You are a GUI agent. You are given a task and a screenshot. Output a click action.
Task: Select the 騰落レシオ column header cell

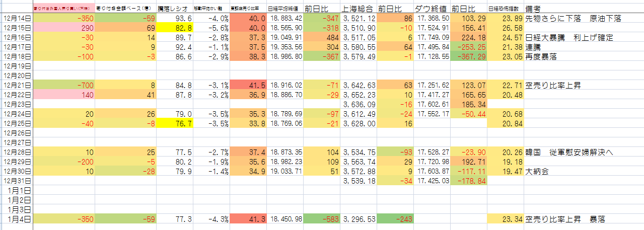174,9
